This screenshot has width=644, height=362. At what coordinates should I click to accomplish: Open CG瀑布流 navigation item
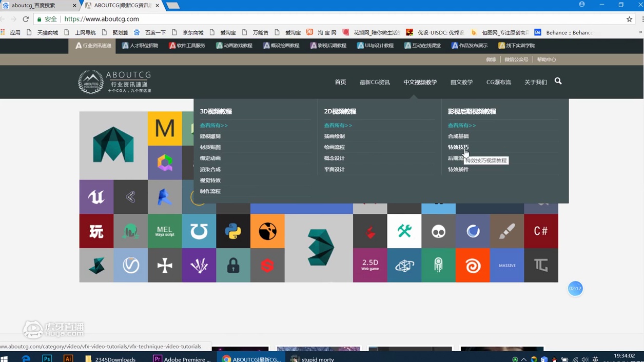point(498,82)
